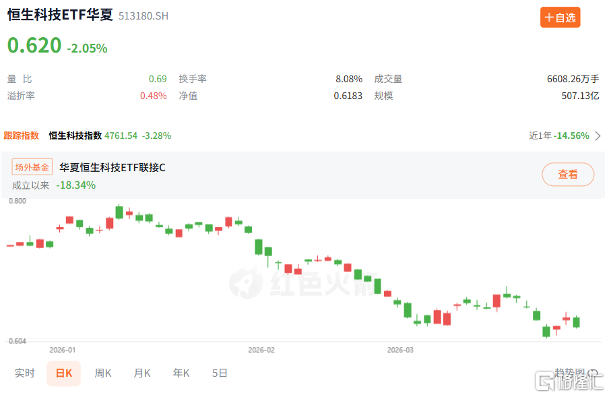The height and width of the screenshot is (398, 610).
Task: Expand the 近1年 performance chevron
Action: coord(598,136)
